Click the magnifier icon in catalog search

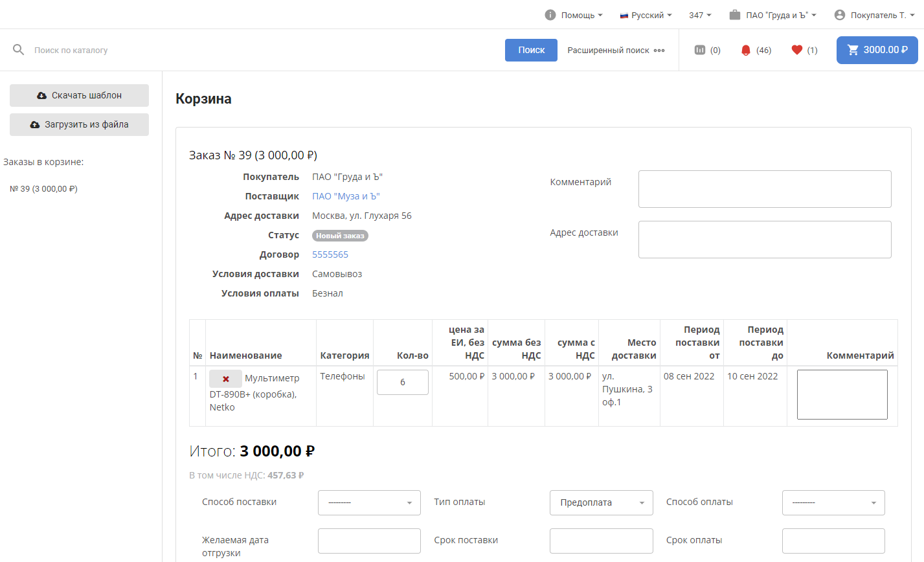(x=18, y=50)
